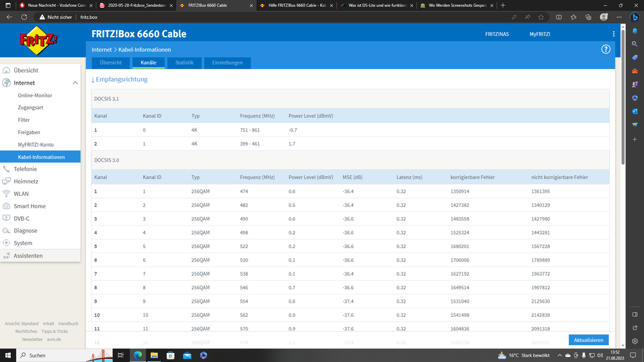Click the FRITZ! logo in the header

tap(39, 40)
